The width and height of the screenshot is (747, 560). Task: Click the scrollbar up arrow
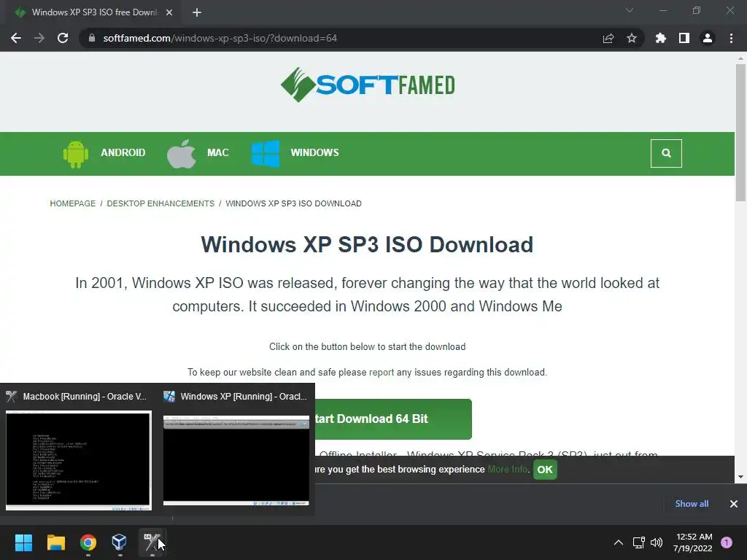(740, 58)
